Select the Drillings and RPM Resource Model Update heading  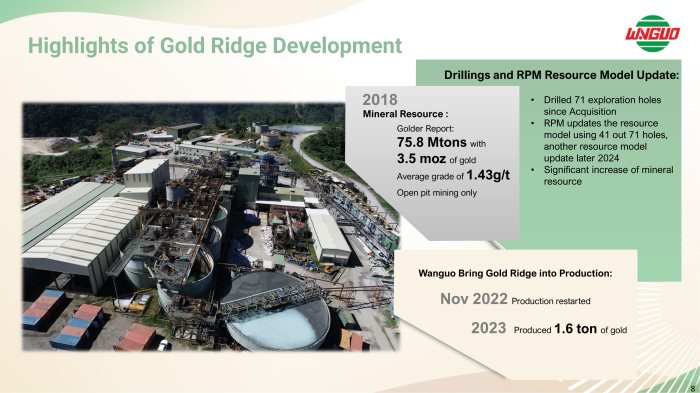point(561,75)
